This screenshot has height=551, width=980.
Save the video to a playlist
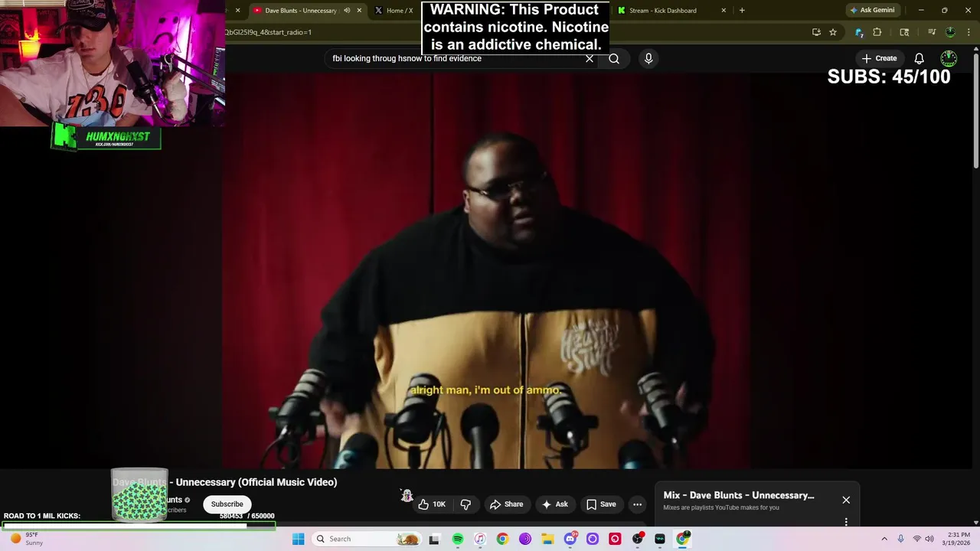click(600, 504)
